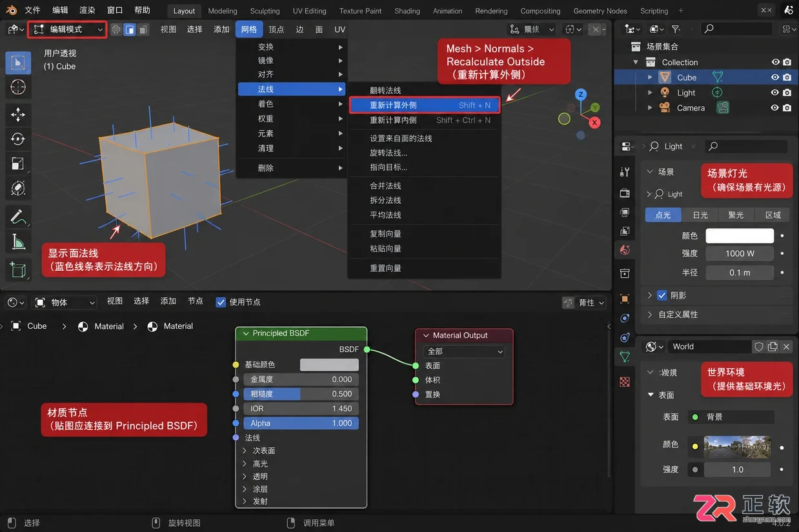The width and height of the screenshot is (799, 532).
Task: Click the filter icon in outliner header
Action: [x=676, y=29]
